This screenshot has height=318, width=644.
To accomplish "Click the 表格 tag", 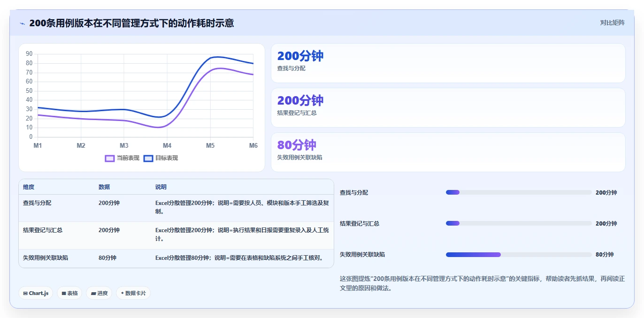I will point(69,293).
